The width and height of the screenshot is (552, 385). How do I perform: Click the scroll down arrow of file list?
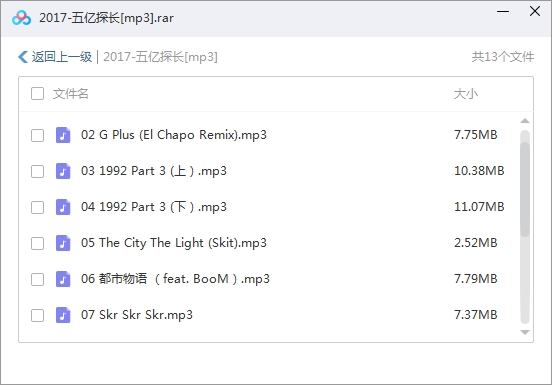(x=525, y=332)
